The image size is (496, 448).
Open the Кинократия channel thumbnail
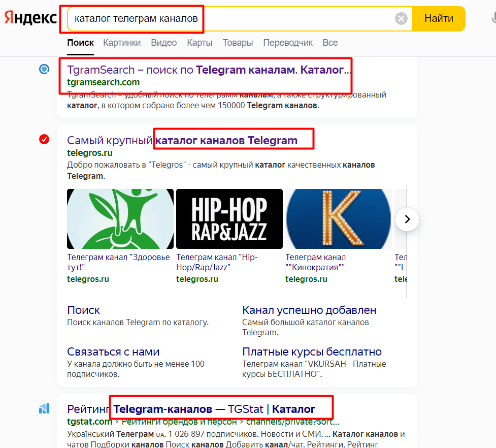coord(338,219)
